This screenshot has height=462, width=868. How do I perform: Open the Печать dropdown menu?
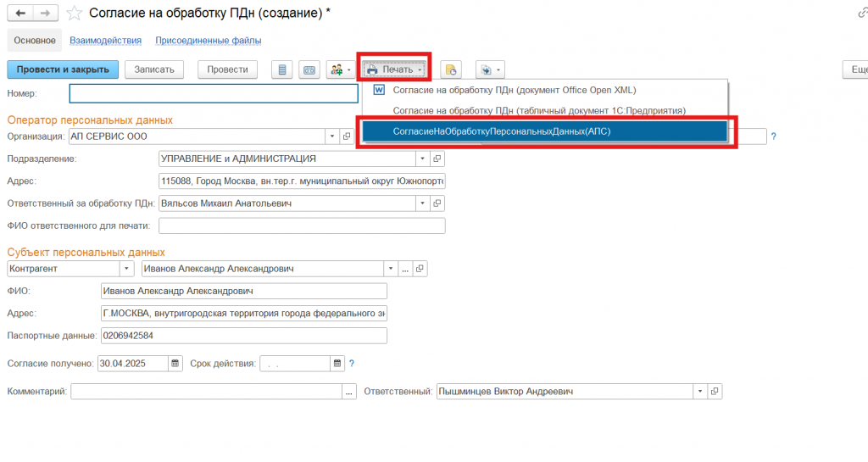[394, 70]
